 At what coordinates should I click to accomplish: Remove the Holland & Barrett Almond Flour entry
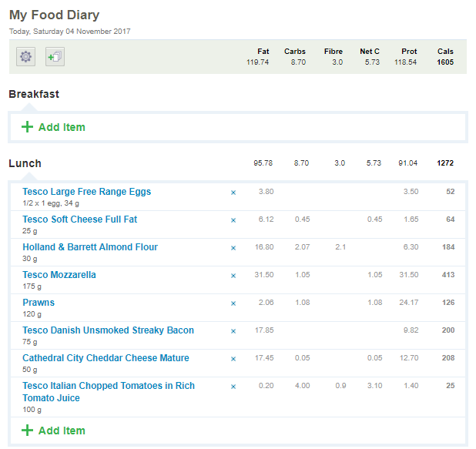click(x=233, y=247)
